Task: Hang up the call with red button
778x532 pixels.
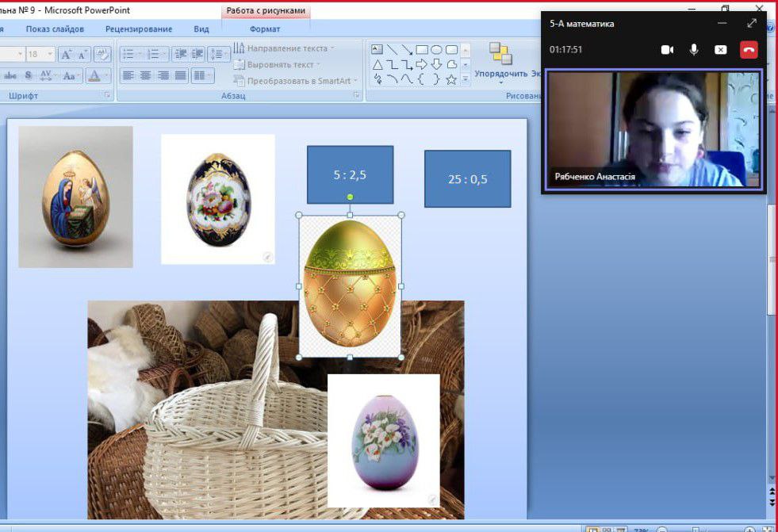Action: pyautogui.click(x=749, y=50)
